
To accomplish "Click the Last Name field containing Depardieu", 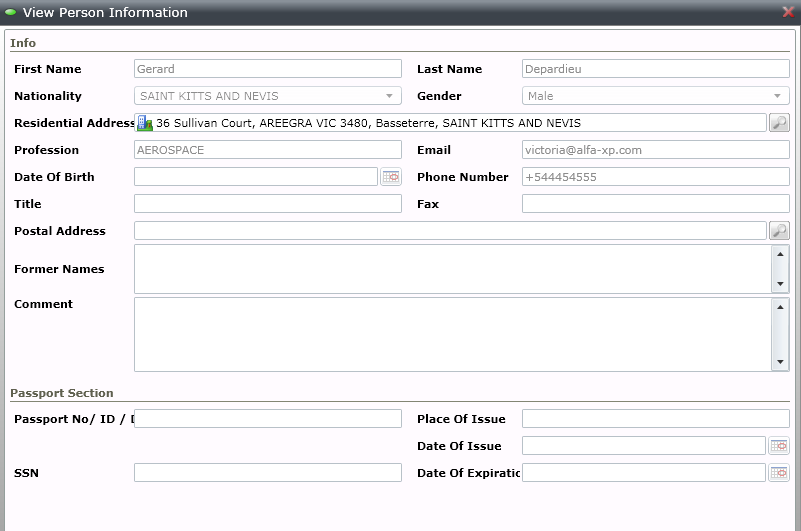I will 655,69.
